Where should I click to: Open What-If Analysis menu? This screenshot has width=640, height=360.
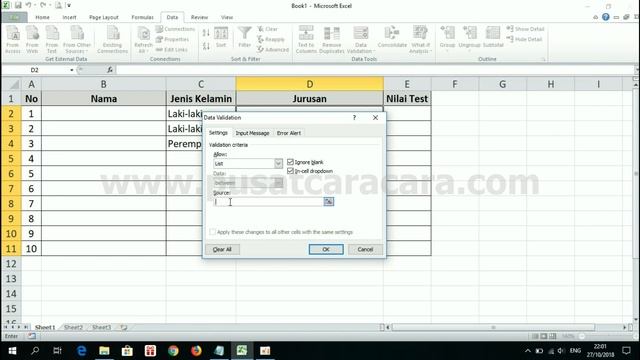pos(420,39)
